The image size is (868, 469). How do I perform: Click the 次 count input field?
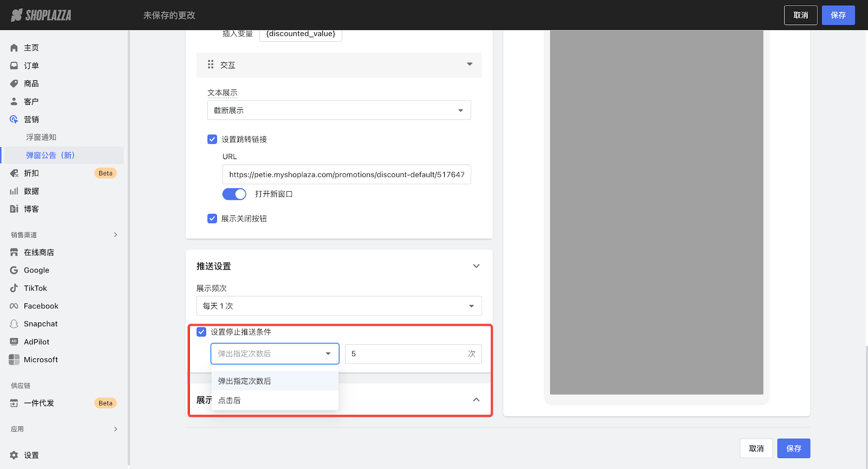[x=413, y=353]
